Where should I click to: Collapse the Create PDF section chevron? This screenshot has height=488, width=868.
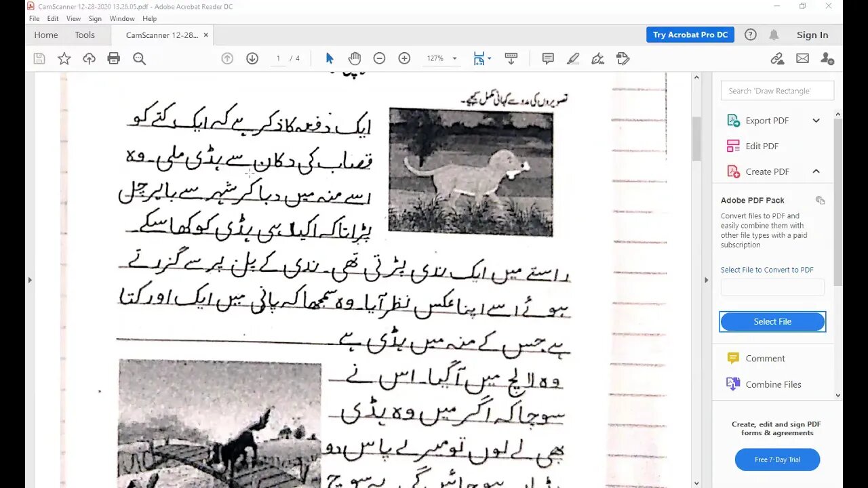coord(816,171)
